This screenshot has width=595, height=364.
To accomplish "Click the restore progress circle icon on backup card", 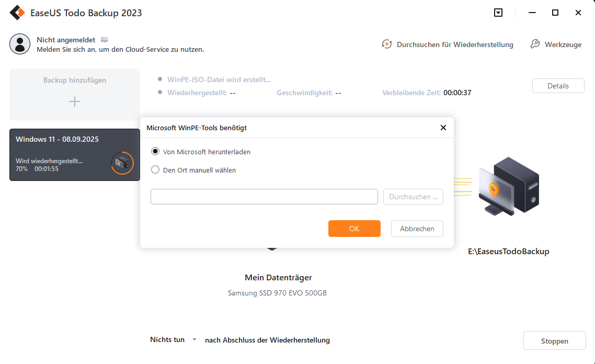I will tap(122, 163).
